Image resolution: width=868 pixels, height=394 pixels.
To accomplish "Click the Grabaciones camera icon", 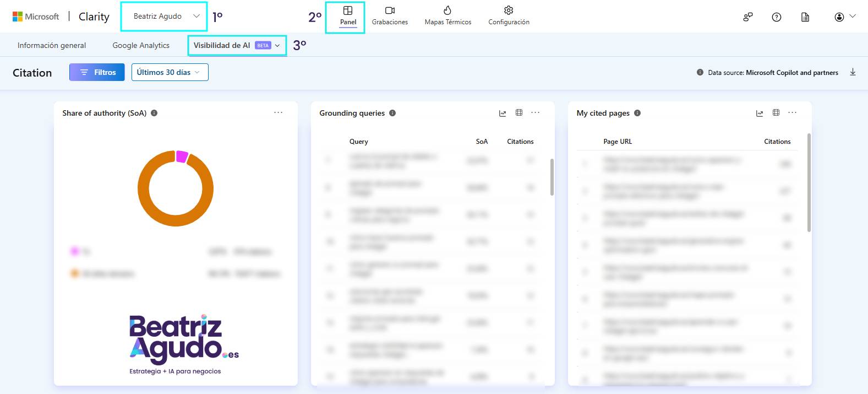I will tap(390, 10).
